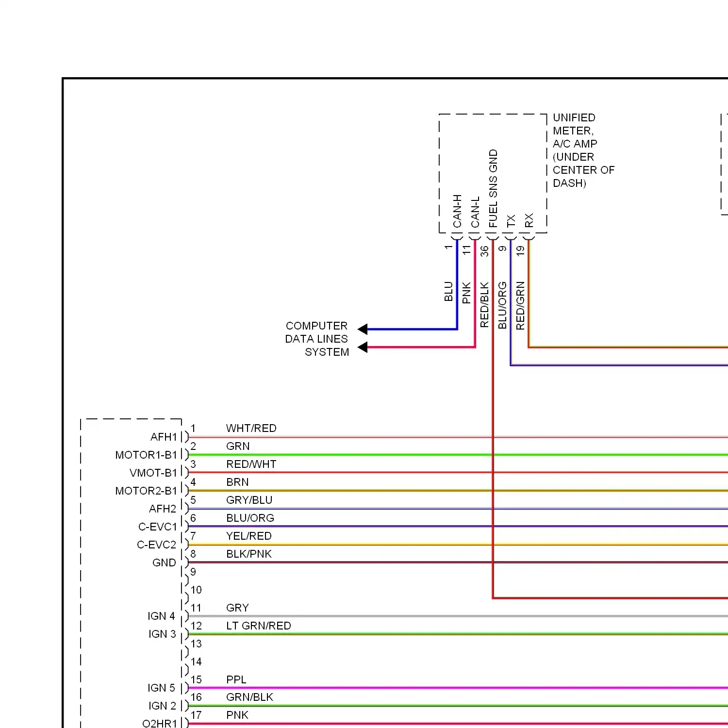Click the vertical BLU wire color label
This screenshot has width=728, height=728.
(x=448, y=291)
